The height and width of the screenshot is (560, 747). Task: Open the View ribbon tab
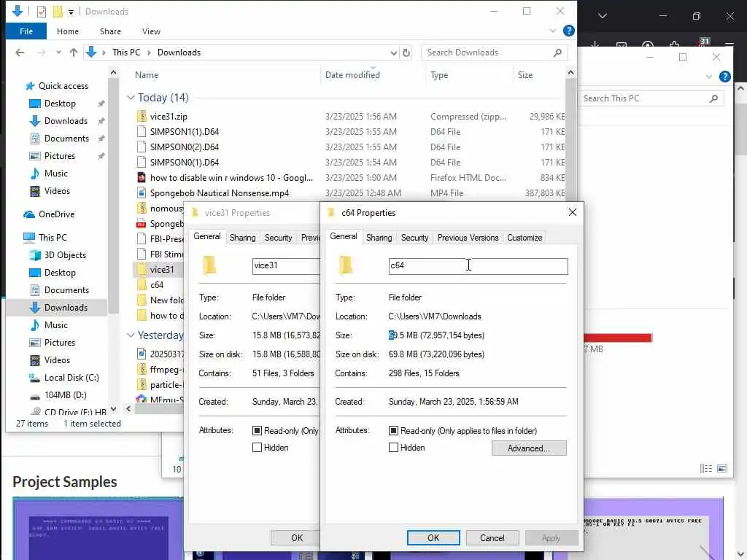151,31
